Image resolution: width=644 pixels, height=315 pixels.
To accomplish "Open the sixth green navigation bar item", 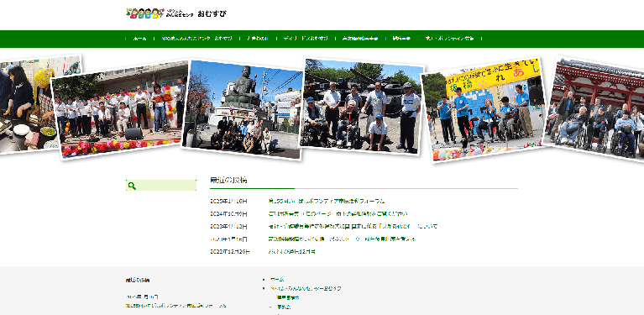I will [401, 39].
